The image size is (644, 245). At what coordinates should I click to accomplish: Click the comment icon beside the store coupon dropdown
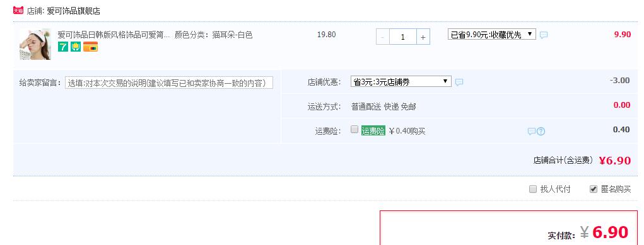click(x=459, y=82)
